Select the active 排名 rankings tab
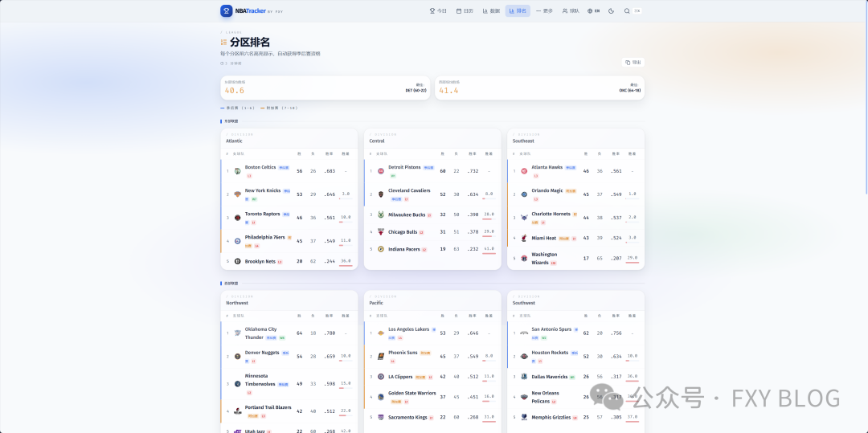The image size is (868, 433). point(518,11)
